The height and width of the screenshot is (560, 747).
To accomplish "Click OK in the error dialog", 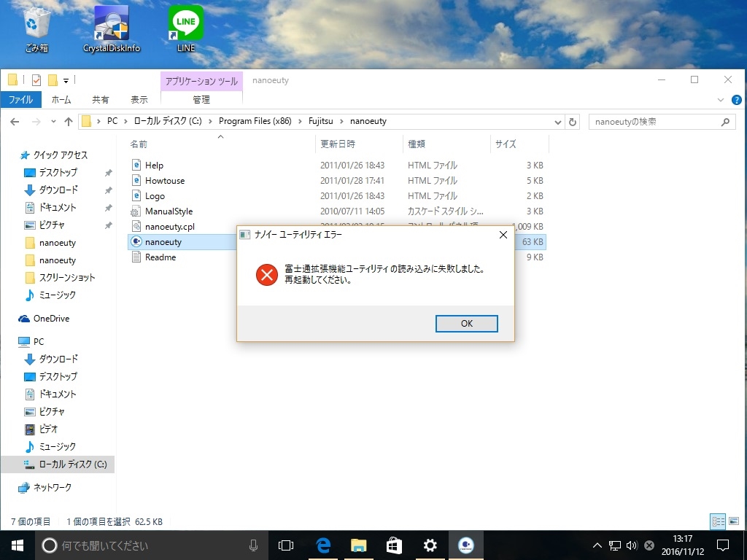I will point(466,323).
